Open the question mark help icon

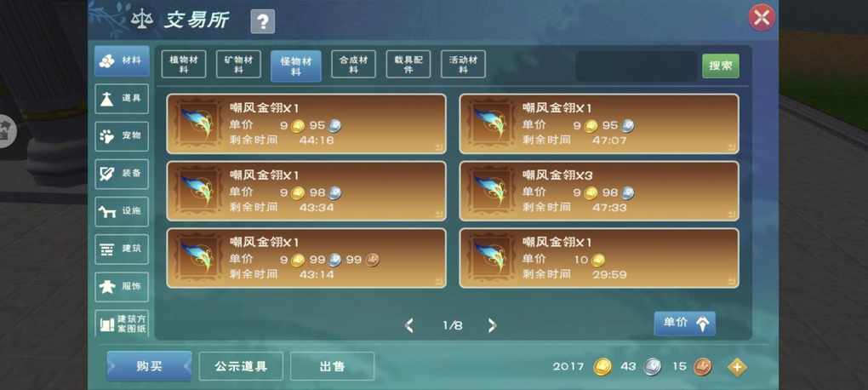262,21
